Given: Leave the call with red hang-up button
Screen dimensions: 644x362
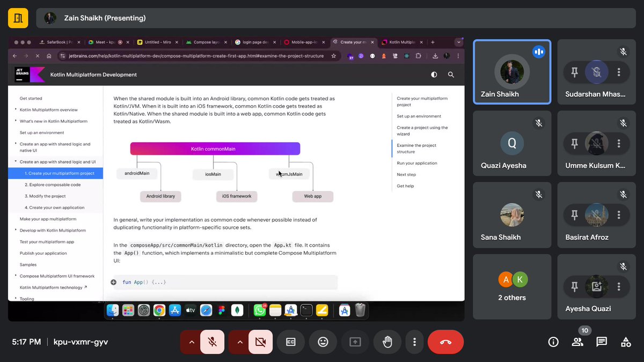Looking at the screenshot, I should click(445, 342).
